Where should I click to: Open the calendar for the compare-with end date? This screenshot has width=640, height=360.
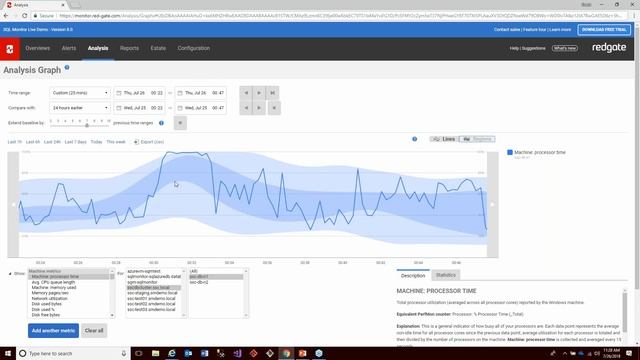pyautogui.click(x=180, y=108)
